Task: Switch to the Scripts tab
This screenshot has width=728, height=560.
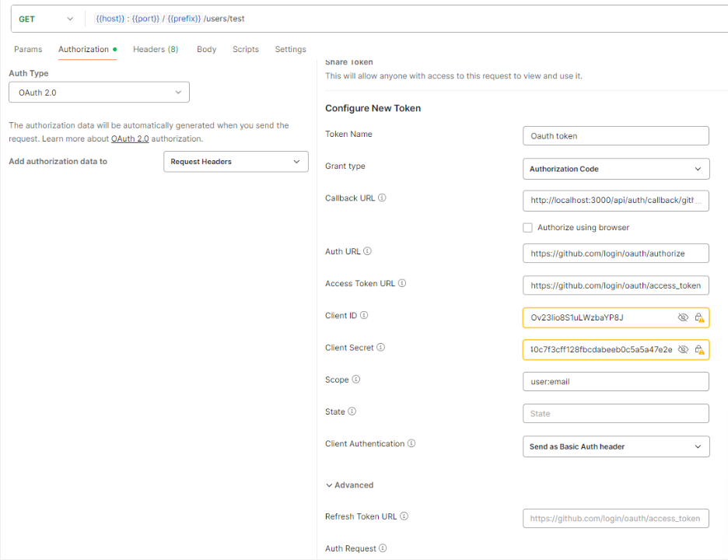Action: 245,49
